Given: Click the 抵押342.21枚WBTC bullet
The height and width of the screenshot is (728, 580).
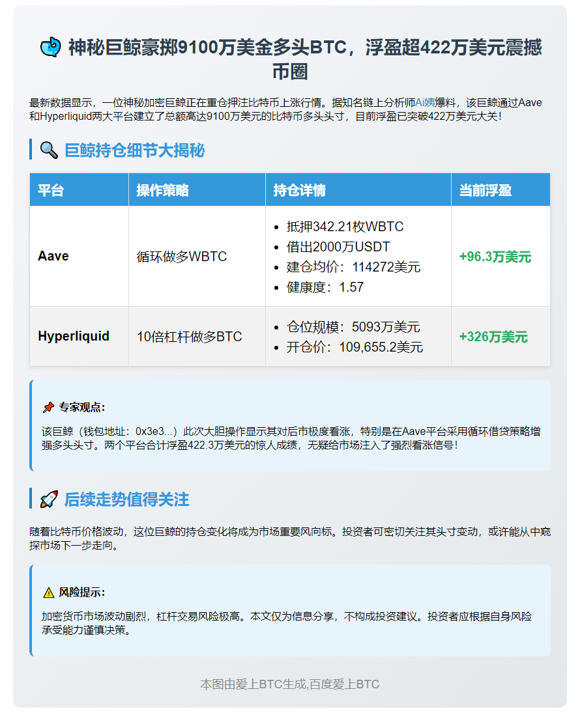Looking at the screenshot, I should tap(345, 227).
